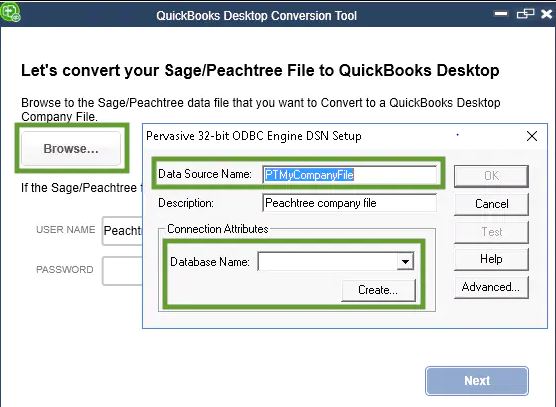Click the Browse... button
Image resolution: width=556 pixels, height=407 pixels.
tap(71, 149)
